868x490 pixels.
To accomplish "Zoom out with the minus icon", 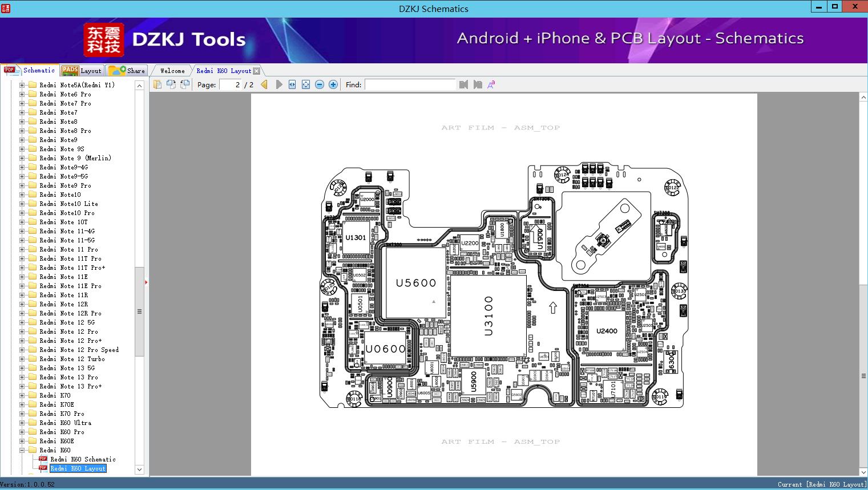I will tap(320, 84).
